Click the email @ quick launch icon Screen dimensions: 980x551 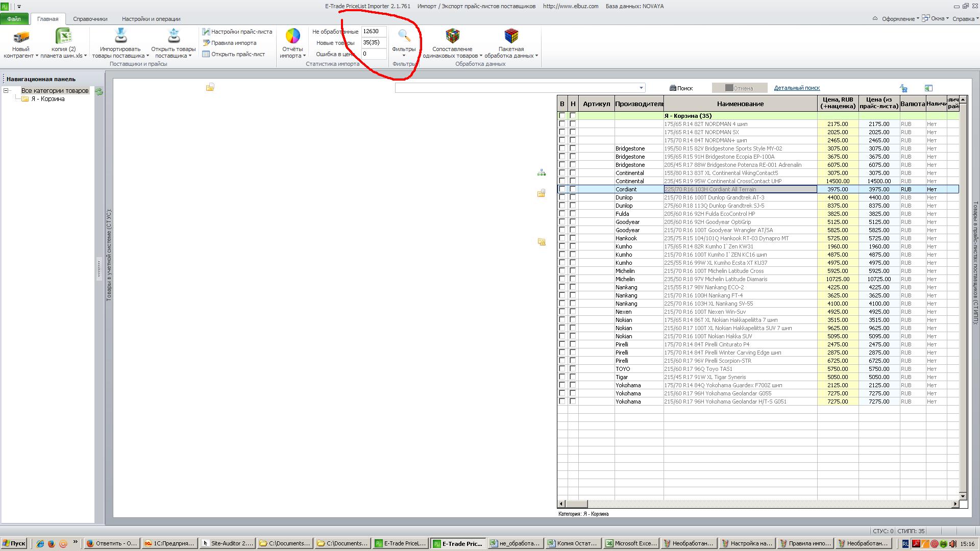pyautogui.click(x=63, y=544)
